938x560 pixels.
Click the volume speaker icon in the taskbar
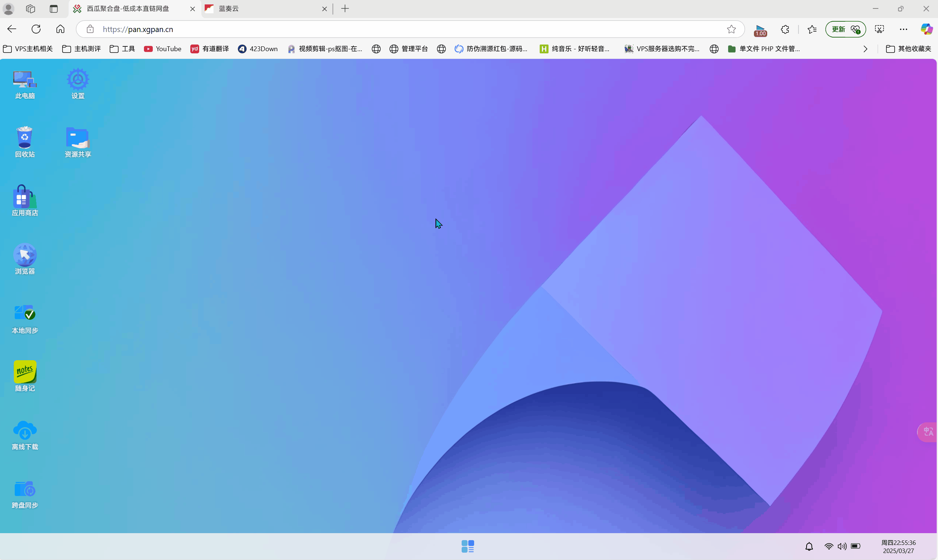842,546
